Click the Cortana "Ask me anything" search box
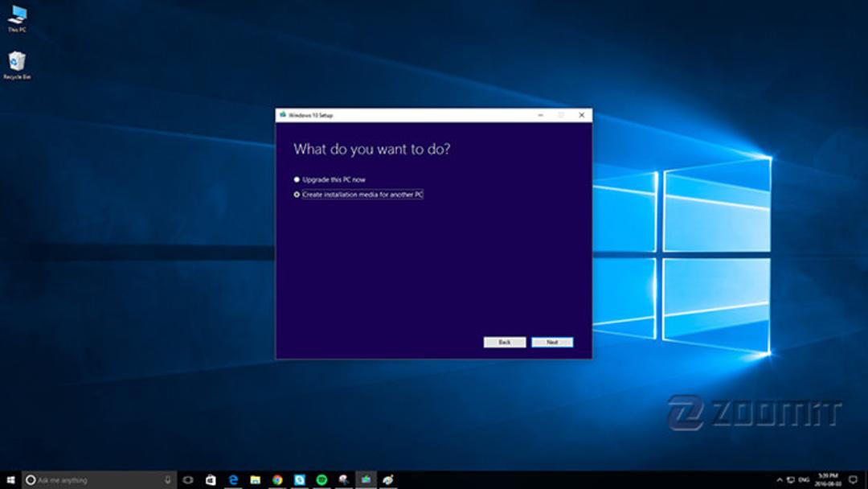 click(x=99, y=479)
